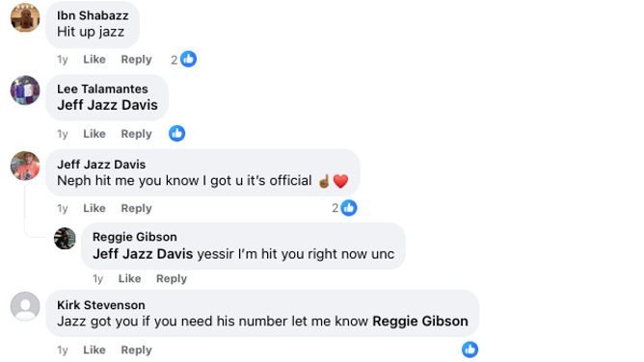Open the Jeff Jazz Davis mention in Lee's comment
This screenshot has width=644, height=362.
(x=108, y=105)
